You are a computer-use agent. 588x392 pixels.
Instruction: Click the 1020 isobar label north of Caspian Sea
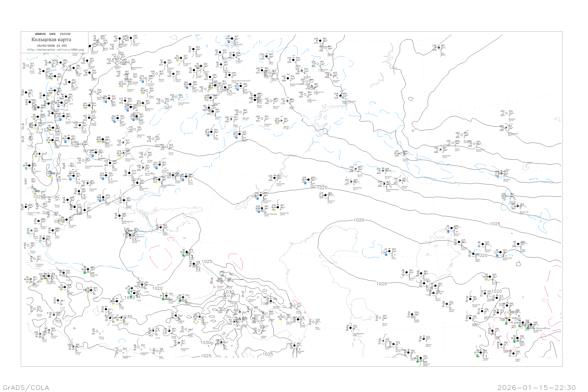pyautogui.click(x=359, y=220)
